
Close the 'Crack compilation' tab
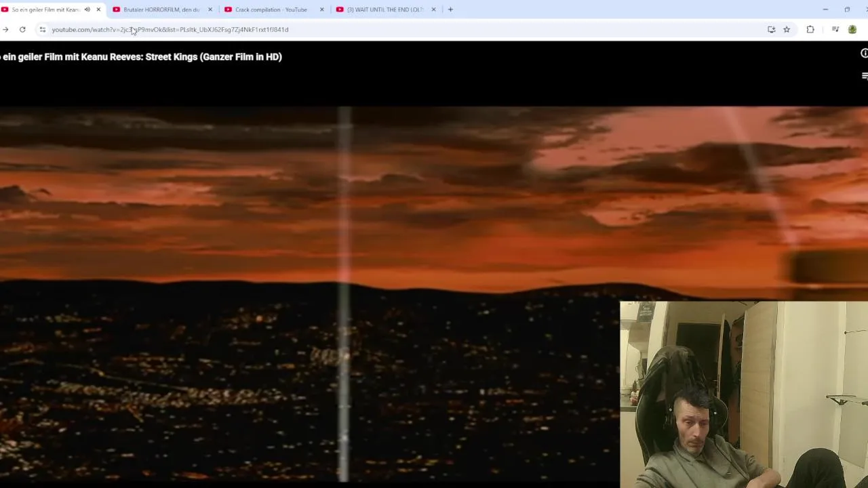coord(321,9)
